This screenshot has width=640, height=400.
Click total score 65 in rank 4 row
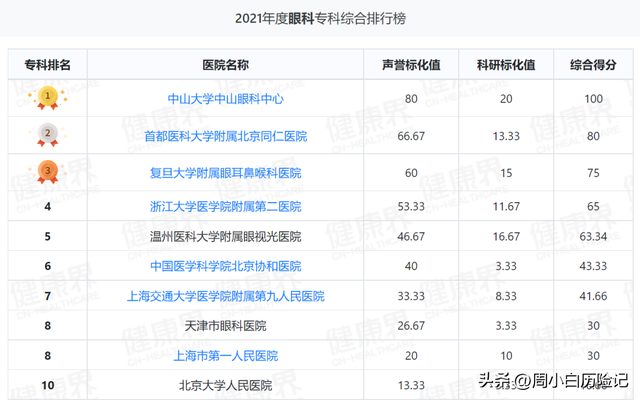coord(593,207)
